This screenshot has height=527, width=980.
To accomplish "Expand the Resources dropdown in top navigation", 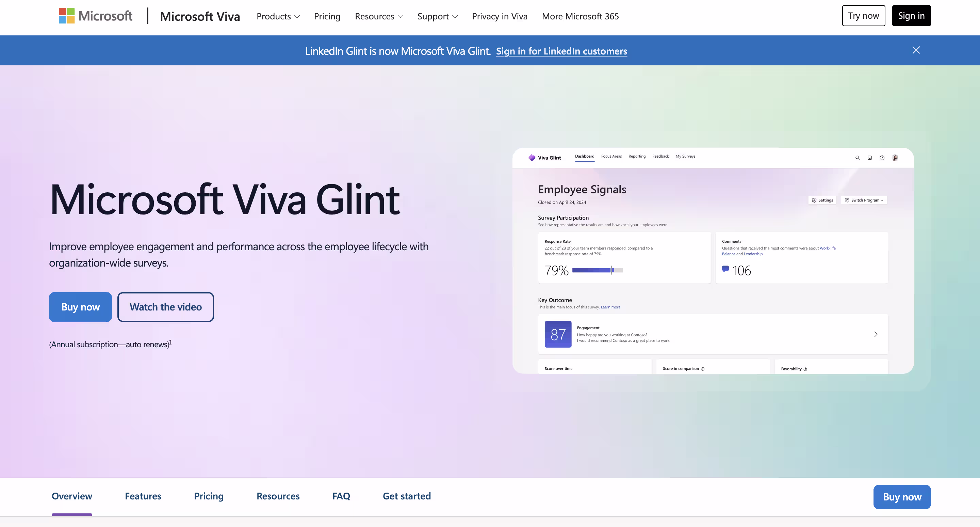I will point(378,16).
